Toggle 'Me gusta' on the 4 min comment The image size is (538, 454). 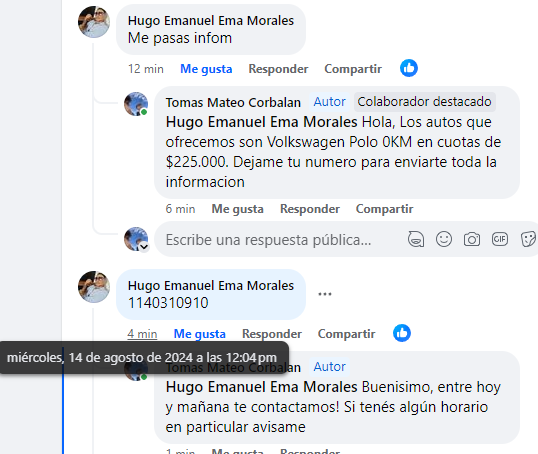tap(200, 334)
